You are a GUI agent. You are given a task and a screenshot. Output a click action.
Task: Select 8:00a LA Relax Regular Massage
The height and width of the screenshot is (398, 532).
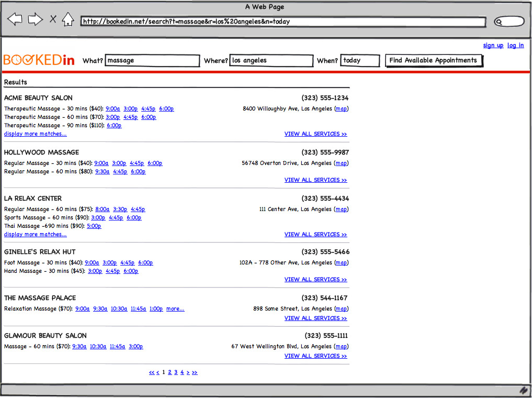pyautogui.click(x=102, y=209)
